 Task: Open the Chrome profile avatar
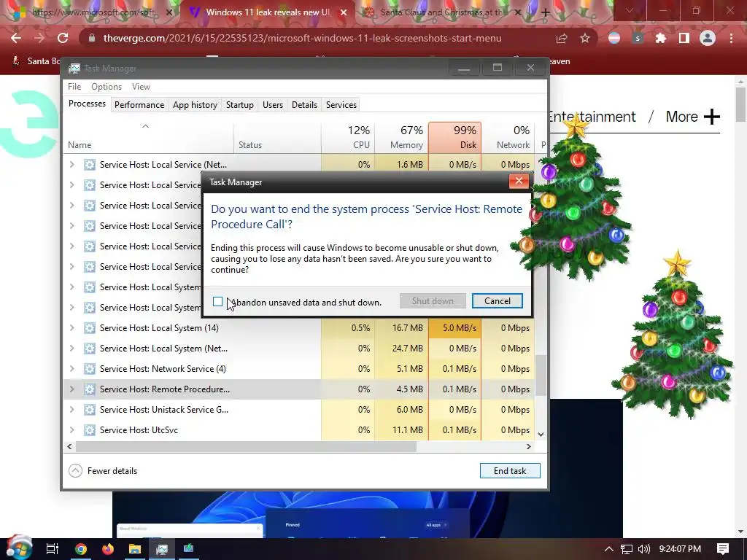tap(708, 38)
